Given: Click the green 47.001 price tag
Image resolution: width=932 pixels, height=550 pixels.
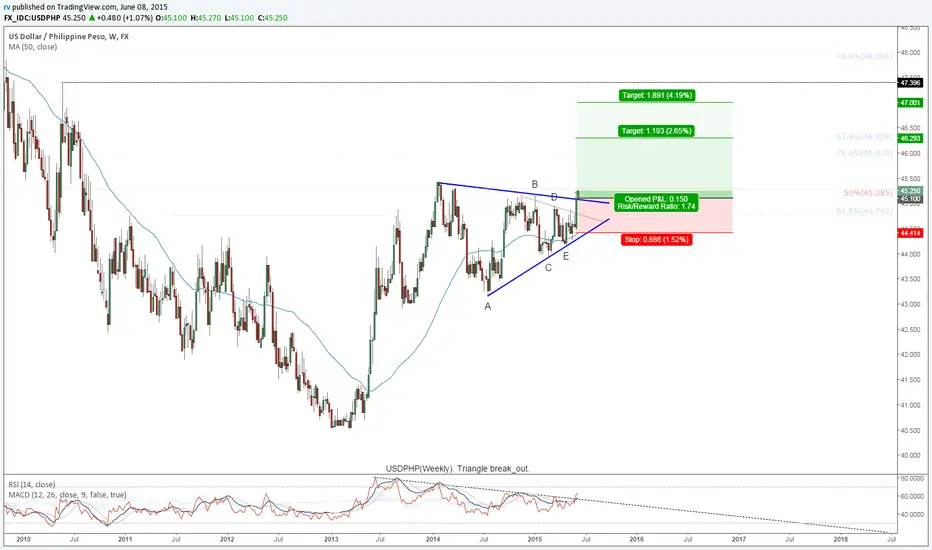Looking at the screenshot, I should click(910, 103).
